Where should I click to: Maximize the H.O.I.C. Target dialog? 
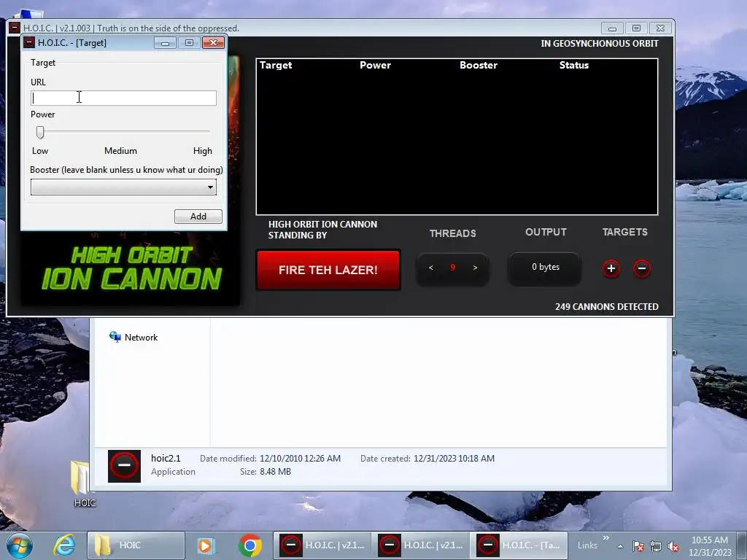coord(189,43)
